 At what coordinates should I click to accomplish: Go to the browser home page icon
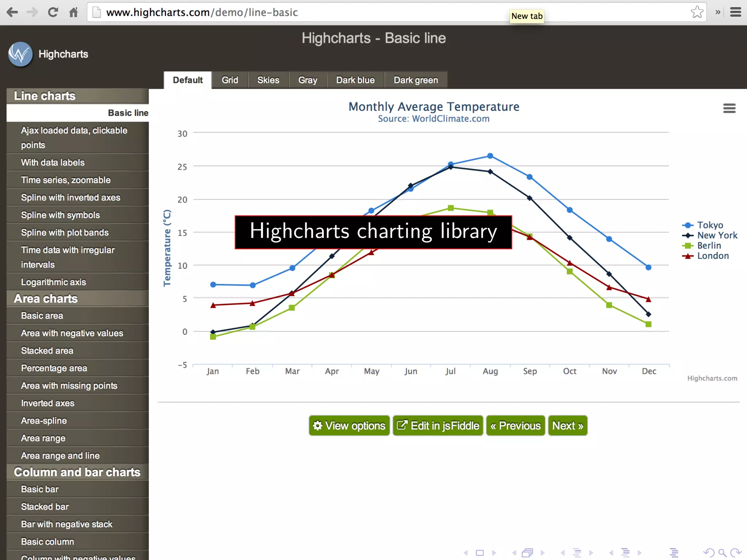coord(74,12)
